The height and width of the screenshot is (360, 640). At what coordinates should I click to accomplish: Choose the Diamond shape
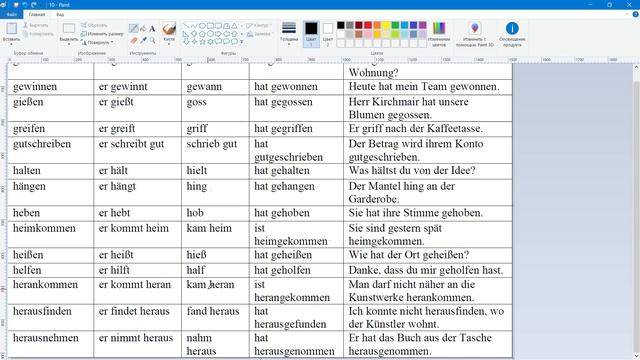(x=194, y=33)
